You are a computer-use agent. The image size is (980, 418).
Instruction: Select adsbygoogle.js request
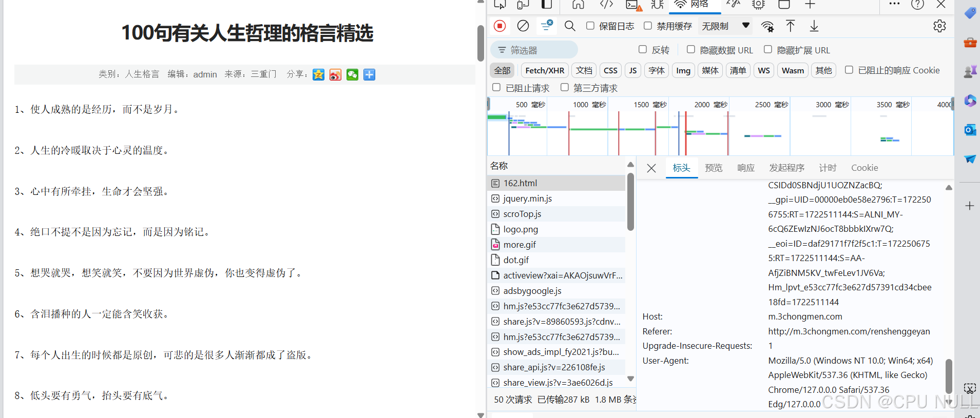click(x=556, y=291)
